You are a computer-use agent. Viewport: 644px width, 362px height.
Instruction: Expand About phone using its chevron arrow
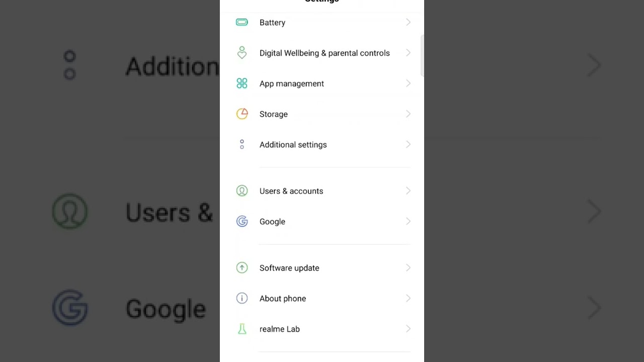(408, 299)
